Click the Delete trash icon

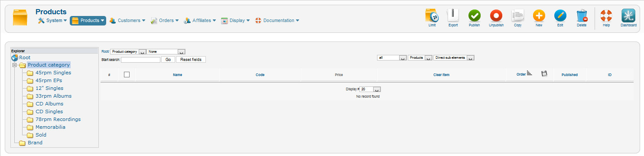click(582, 16)
